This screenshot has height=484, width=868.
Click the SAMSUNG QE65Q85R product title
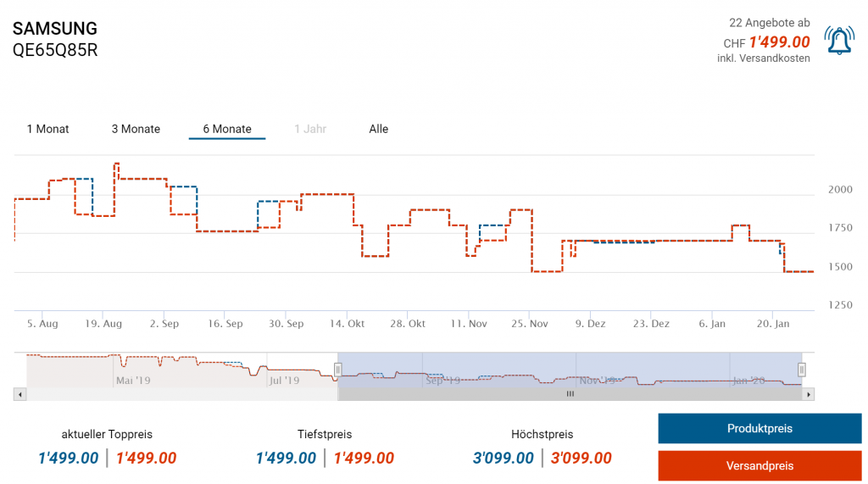pos(55,39)
